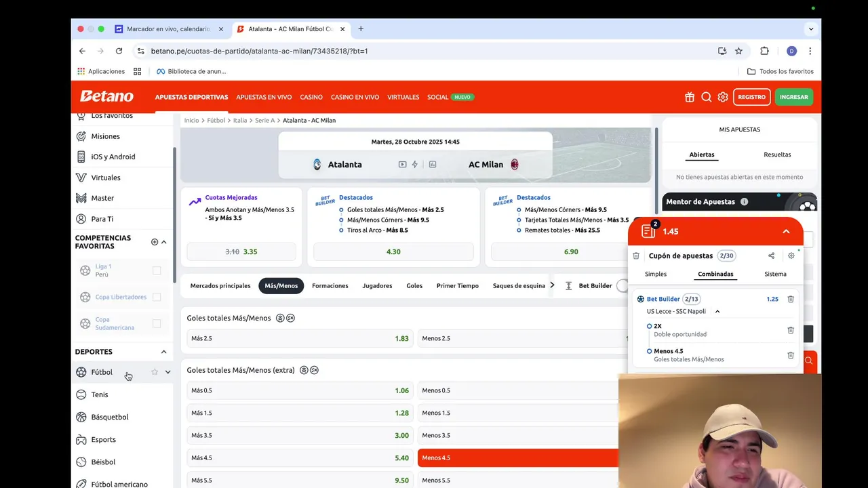Screen dimensions: 868x488
Task: Click lightning bolt icon in match header
Action: 415,164
